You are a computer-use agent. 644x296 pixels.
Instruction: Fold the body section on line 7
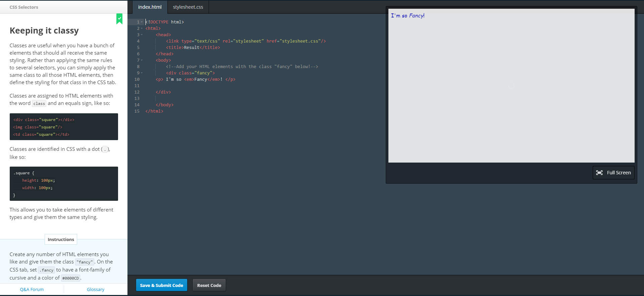[142, 60]
